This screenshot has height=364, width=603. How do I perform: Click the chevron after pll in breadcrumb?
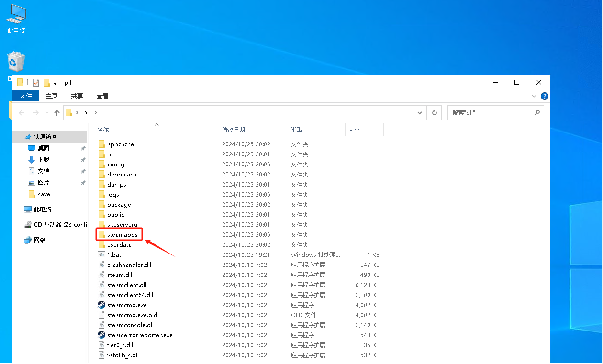(x=96, y=112)
